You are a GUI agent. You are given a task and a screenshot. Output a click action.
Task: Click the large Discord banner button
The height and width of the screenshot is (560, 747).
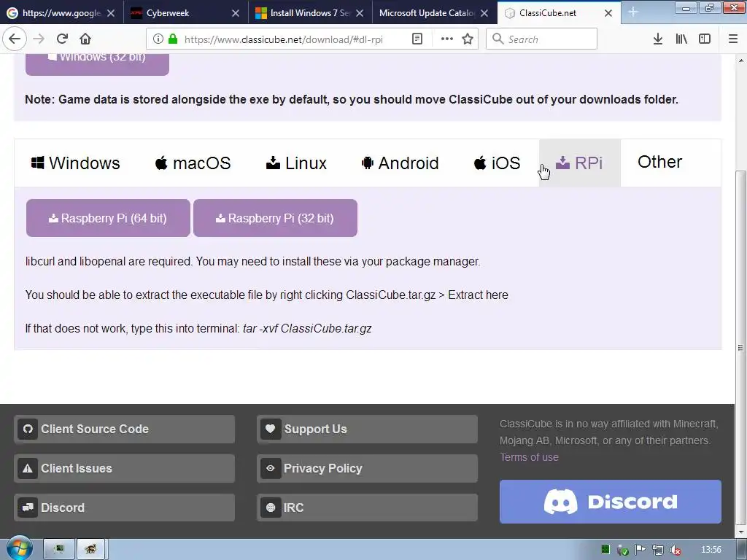point(611,502)
